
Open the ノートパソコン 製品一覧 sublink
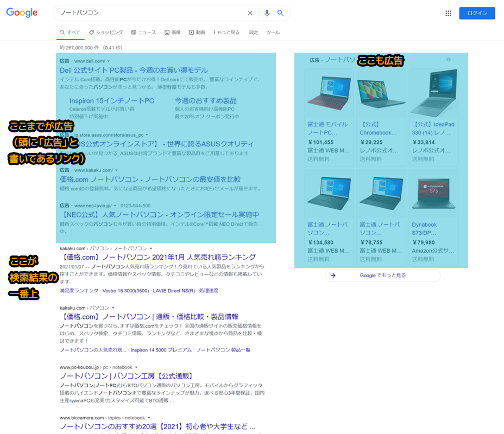(x=223, y=350)
